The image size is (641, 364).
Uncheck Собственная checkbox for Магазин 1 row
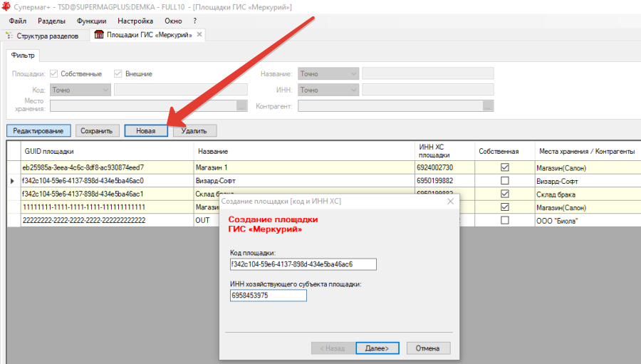(505, 167)
